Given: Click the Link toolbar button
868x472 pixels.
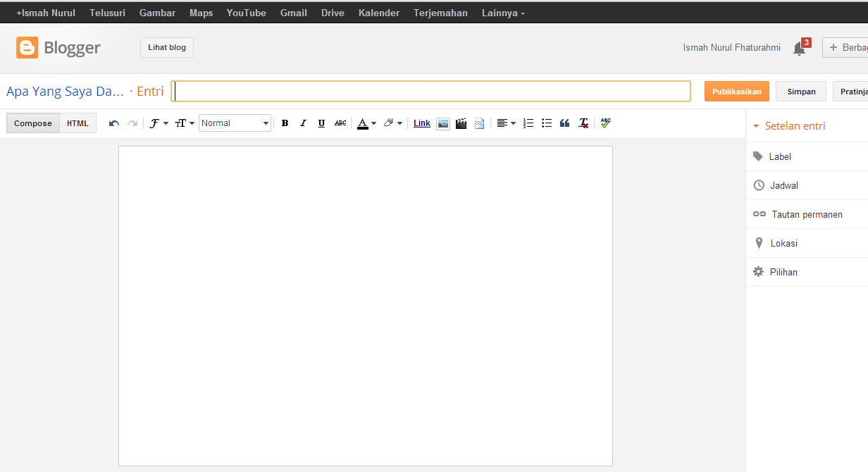Looking at the screenshot, I should point(422,123).
